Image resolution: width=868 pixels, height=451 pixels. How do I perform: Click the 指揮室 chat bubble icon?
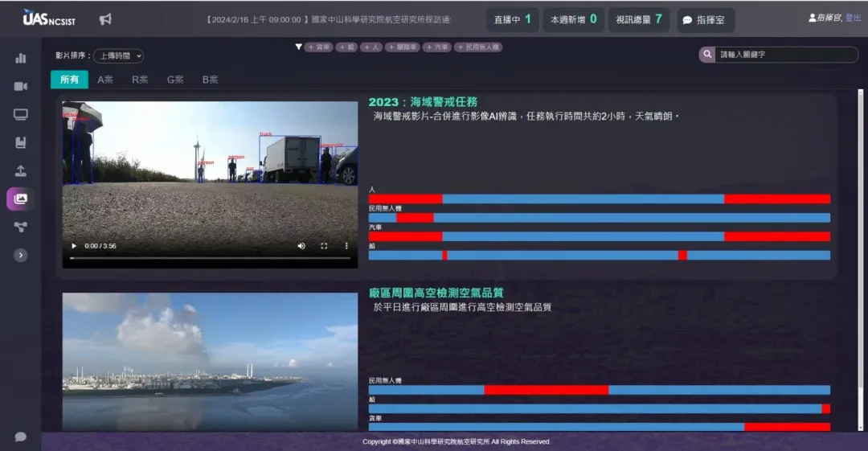point(687,20)
